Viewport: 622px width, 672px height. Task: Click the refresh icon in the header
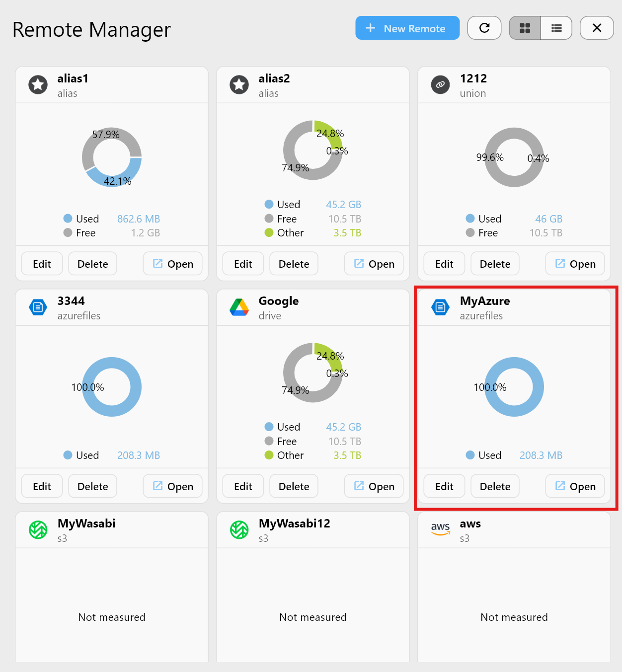(484, 28)
